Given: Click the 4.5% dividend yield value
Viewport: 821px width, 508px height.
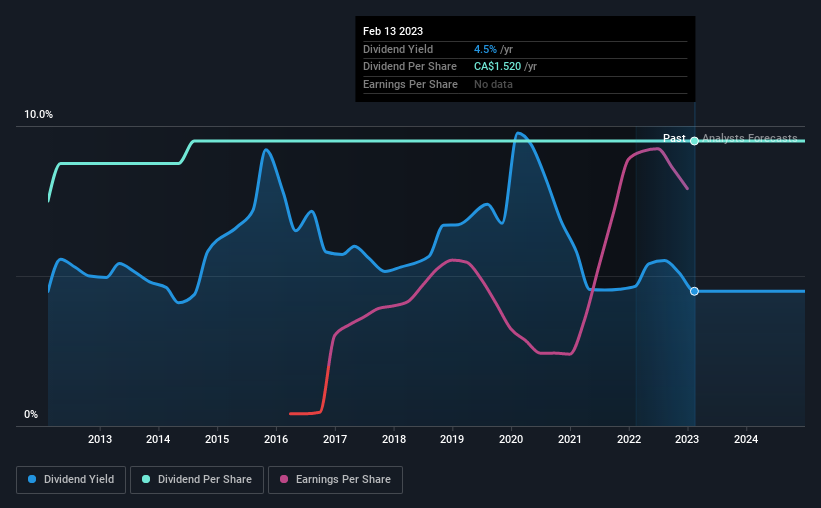Looking at the screenshot, I should [485, 49].
